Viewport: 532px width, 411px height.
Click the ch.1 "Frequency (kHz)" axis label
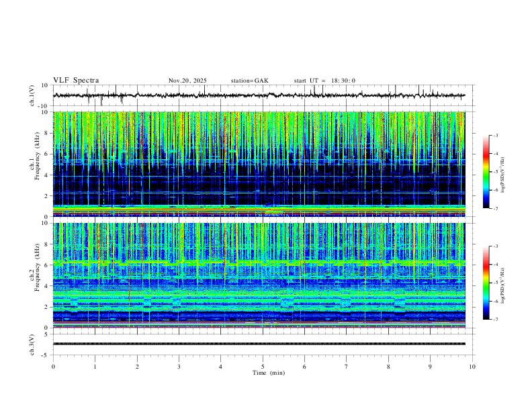click(x=37, y=156)
